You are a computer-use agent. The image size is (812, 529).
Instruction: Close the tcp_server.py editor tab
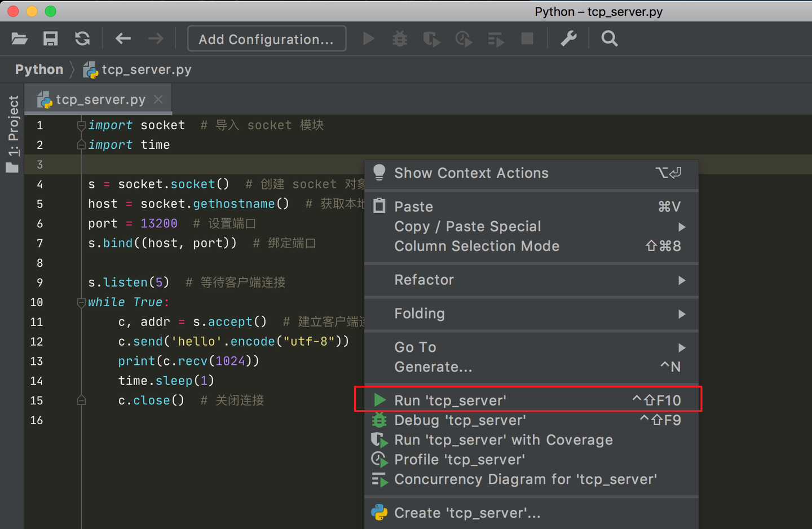tap(158, 99)
